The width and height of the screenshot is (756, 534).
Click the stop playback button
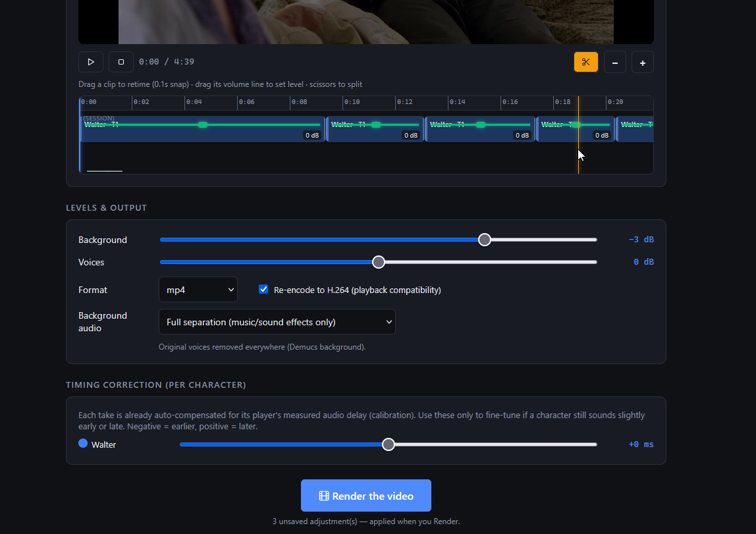[121, 62]
